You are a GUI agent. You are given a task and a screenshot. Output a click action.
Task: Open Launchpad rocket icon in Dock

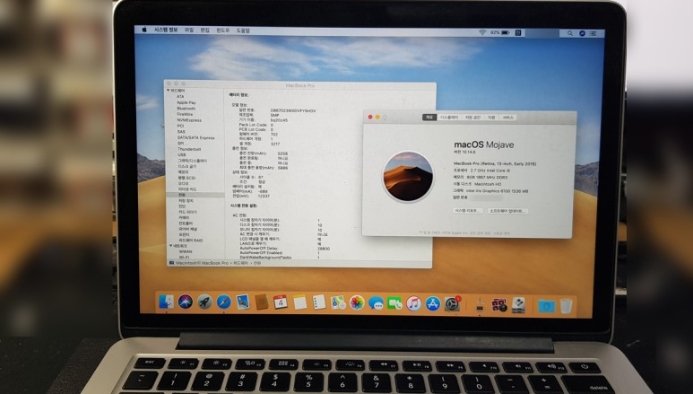tap(204, 302)
